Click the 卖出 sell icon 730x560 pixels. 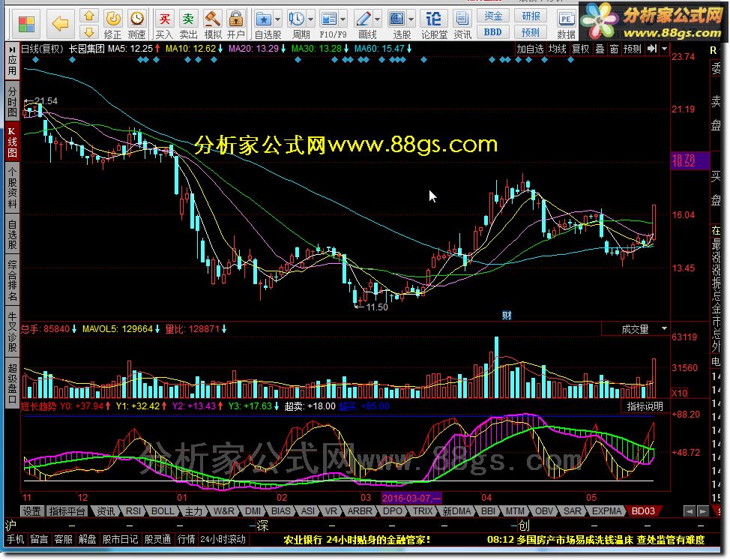click(x=188, y=23)
